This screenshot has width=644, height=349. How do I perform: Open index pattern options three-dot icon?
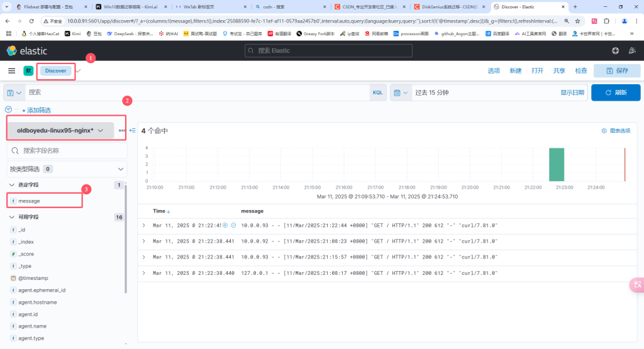[x=122, y=131]
